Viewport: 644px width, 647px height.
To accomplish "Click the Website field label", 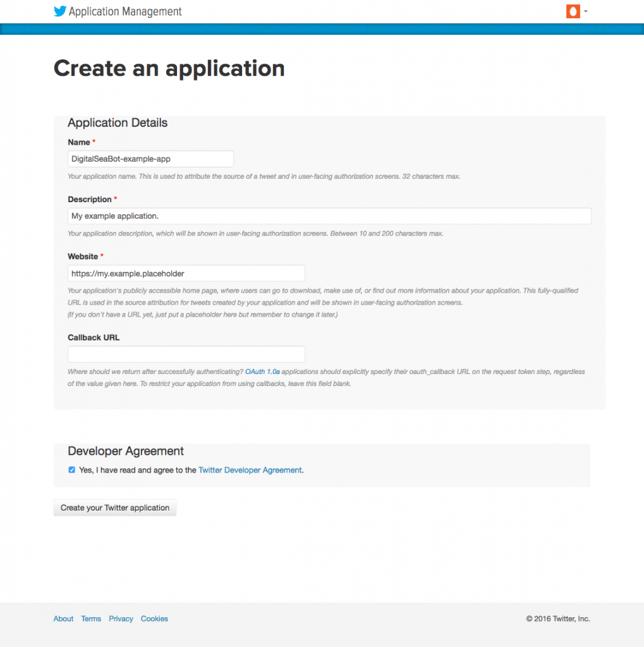I will pyautogui.click(x=83, y=257).
